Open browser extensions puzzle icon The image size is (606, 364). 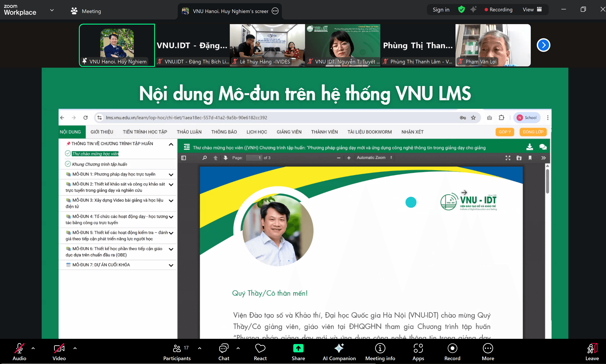coord(501,117)
